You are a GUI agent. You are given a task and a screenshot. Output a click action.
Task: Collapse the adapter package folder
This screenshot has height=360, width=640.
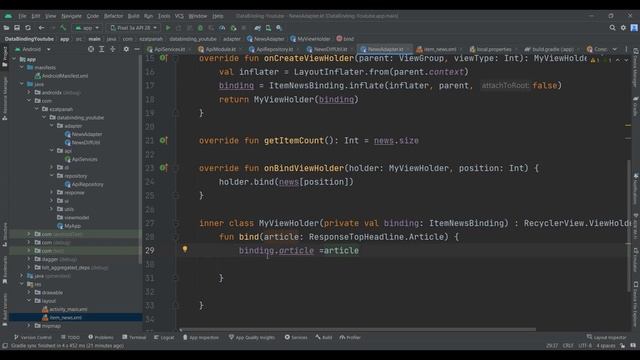coord(52,126)
